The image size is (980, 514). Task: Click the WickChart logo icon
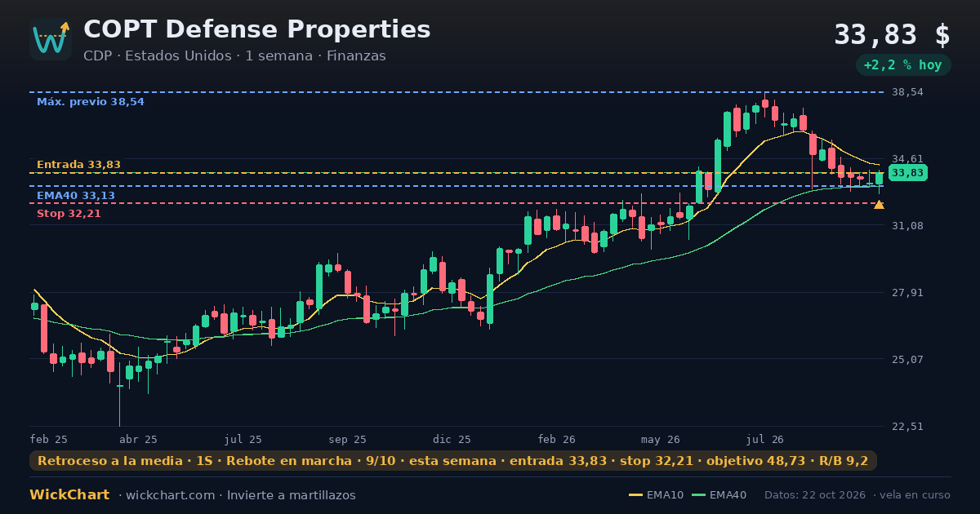[51, 39]
